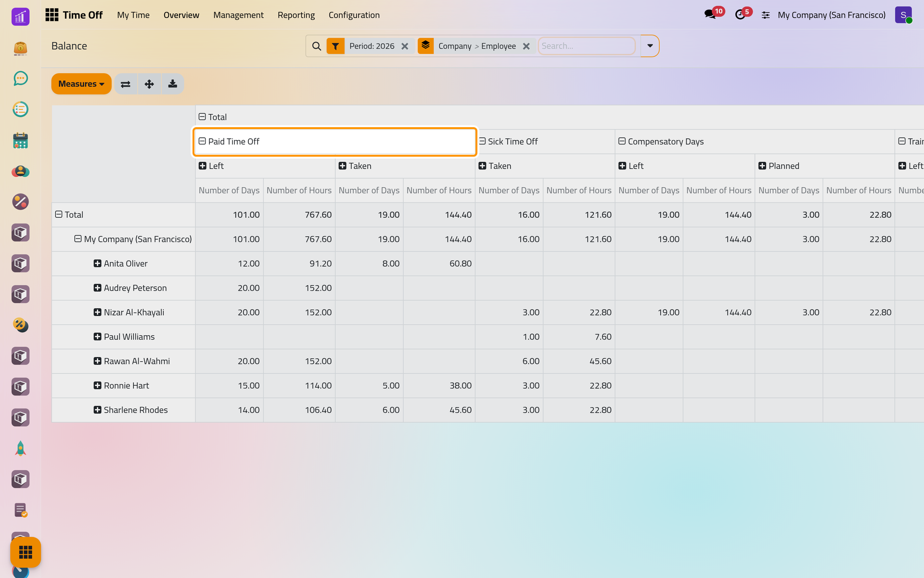Open the Discuss chat bubble in sidebar
924x578 pixels.
(x=20, y=79)
